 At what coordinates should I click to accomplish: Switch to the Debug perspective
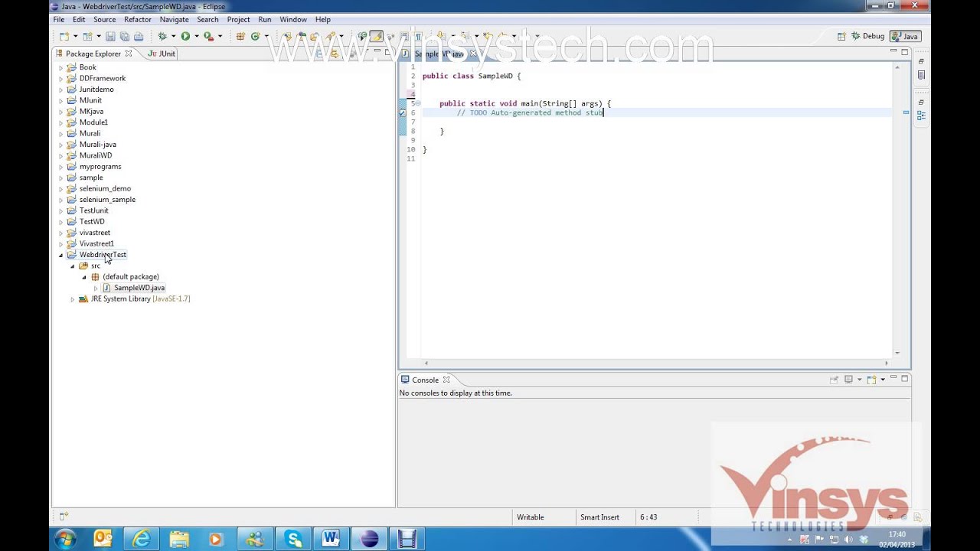867,36
